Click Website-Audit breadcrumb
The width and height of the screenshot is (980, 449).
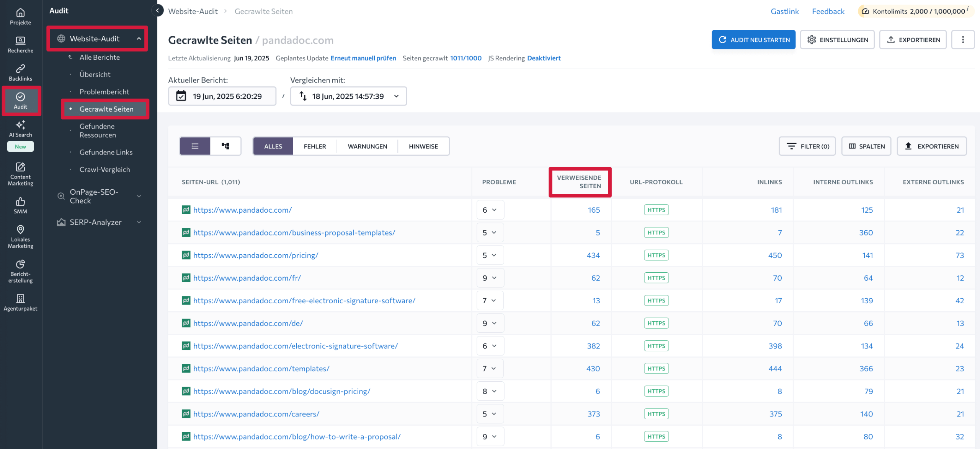(193, 11)
